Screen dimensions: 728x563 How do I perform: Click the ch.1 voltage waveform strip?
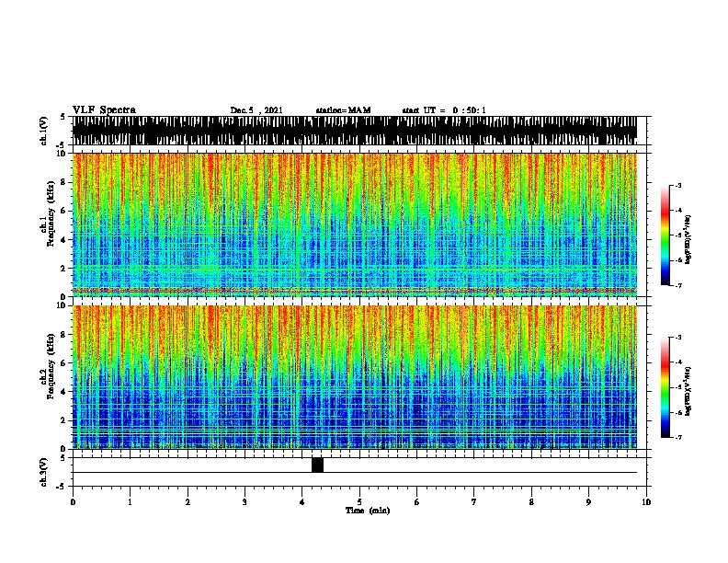(355, 131)
